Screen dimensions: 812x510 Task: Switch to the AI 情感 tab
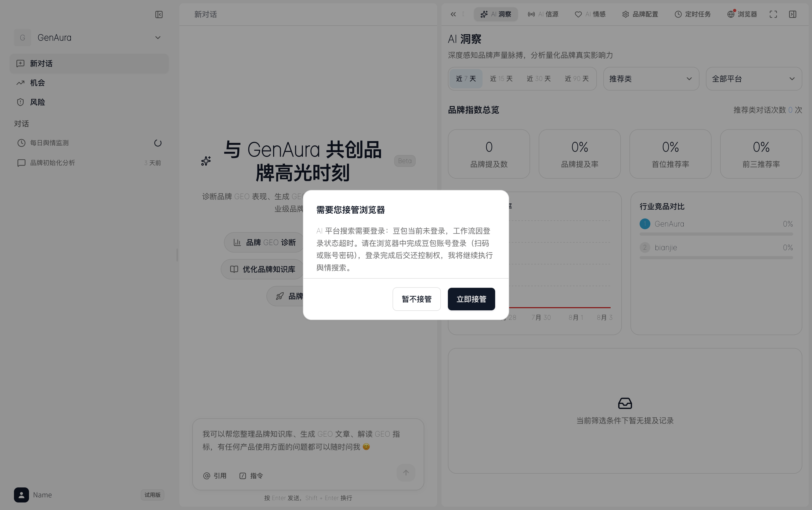click(590, 14)
